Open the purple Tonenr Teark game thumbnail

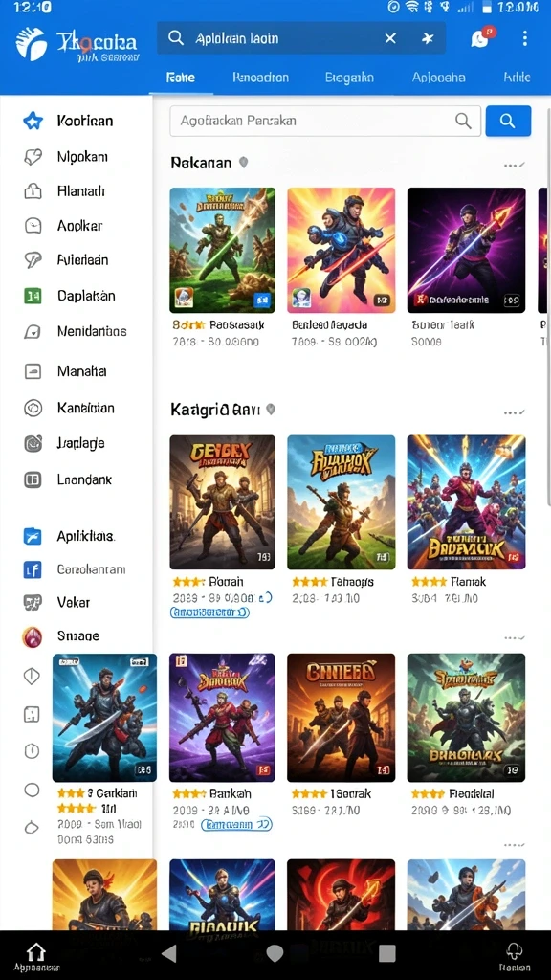pos(466,250)
